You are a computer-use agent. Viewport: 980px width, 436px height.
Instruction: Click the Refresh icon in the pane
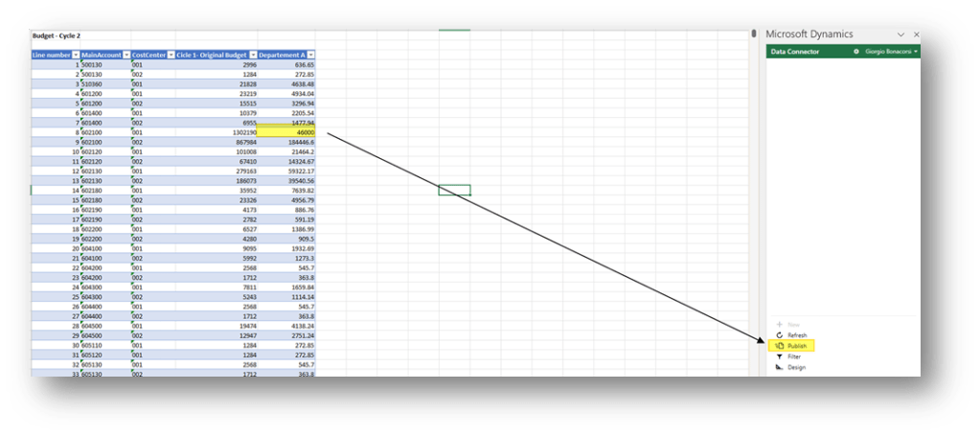[x=779, y=335]
